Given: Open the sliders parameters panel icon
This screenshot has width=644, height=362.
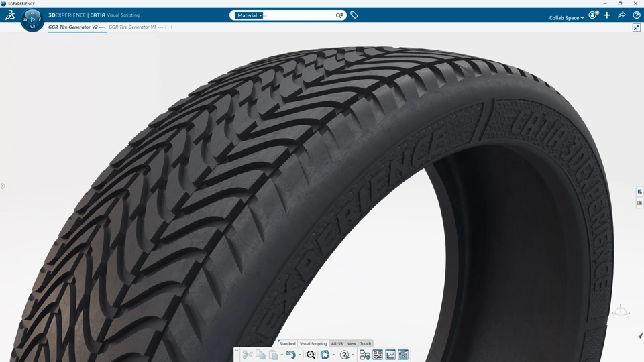Looking at the screenshot, I should point(378,355).
